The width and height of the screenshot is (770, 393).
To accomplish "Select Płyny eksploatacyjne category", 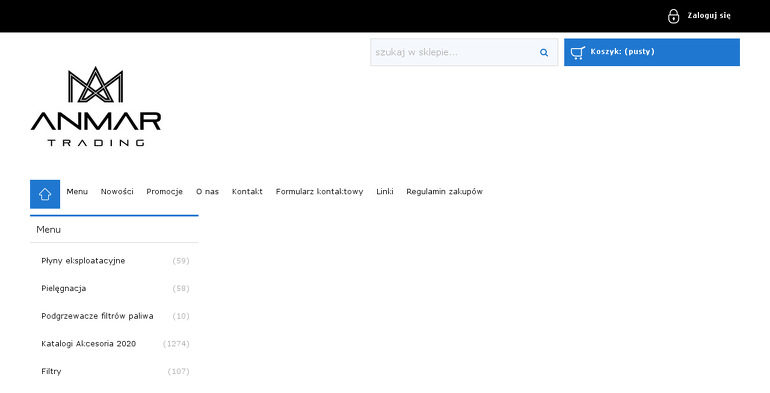I will (x=83, y=261).
